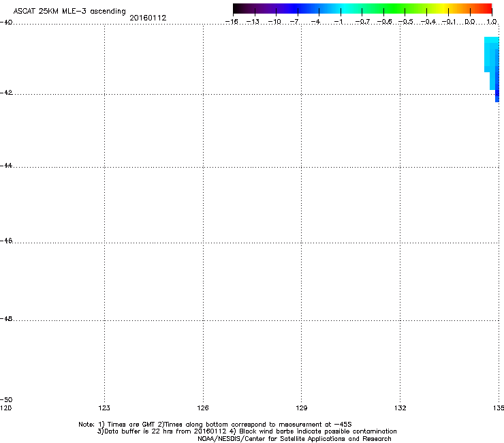Click the 123 longitude axis label
504x443 pixels.
pos(104,408)
